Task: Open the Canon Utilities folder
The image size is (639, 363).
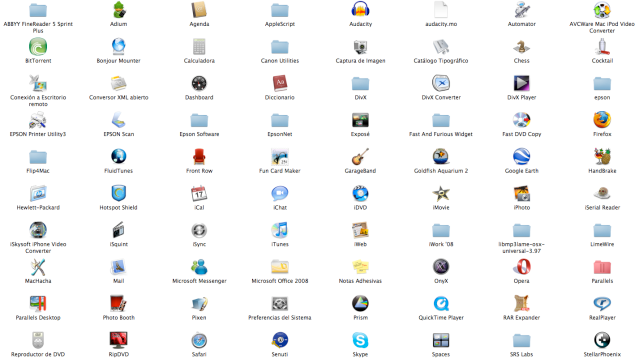Action: click(280, 47)
